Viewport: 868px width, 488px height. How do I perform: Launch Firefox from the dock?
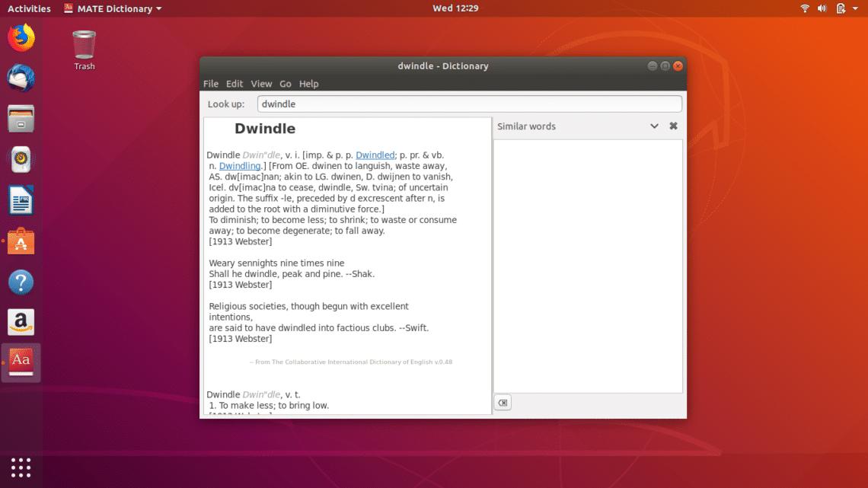click(x=21, y=36)
